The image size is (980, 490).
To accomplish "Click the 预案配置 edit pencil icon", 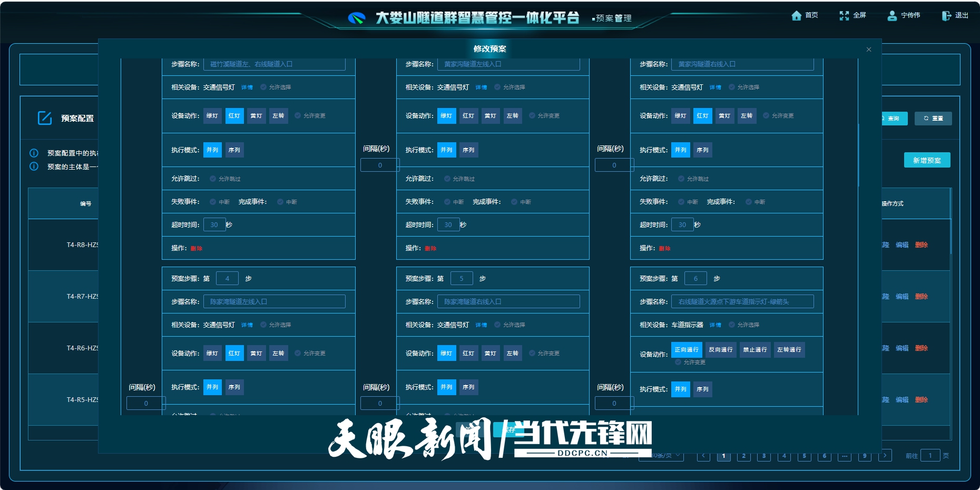I will click(45, 118).
